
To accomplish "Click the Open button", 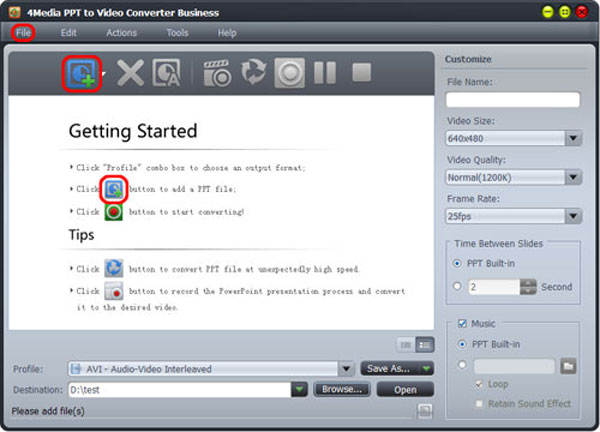I will 405,390.
